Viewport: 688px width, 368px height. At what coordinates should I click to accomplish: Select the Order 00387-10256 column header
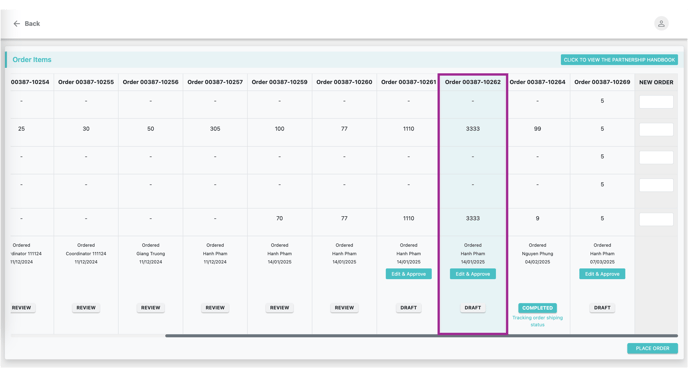tap(150, 82)
